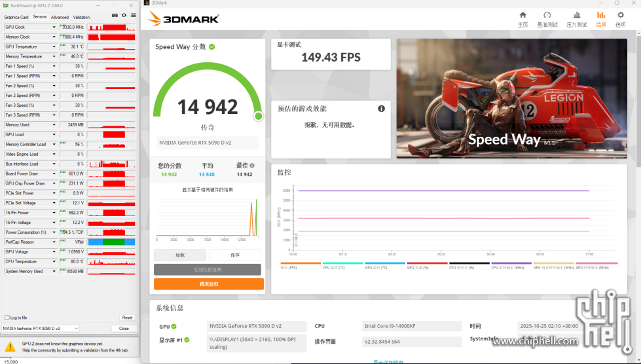Viewport: 641px width, 364px height.
Task: Open GPU selector NVIDIA GeForce RTX 5090 D v2
Action: pyautogui.click(x=41, y=329)
